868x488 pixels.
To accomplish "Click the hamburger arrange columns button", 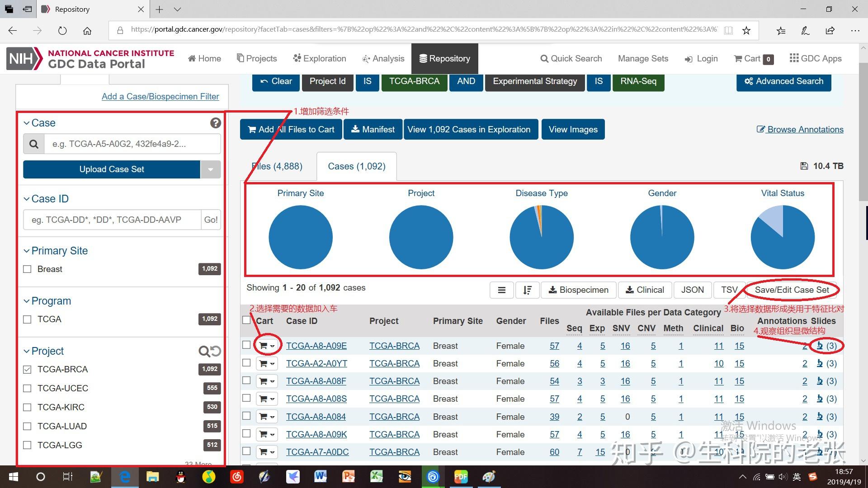I will coord(501,290).
